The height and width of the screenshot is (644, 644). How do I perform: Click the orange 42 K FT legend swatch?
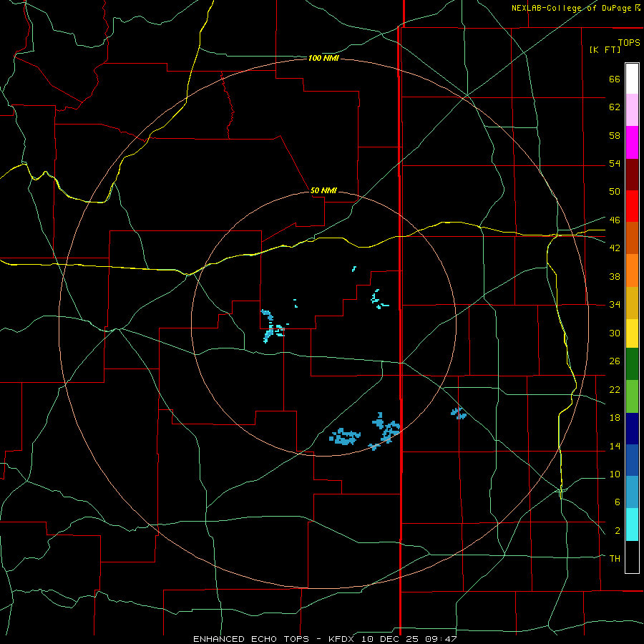(x=632, y=270)
